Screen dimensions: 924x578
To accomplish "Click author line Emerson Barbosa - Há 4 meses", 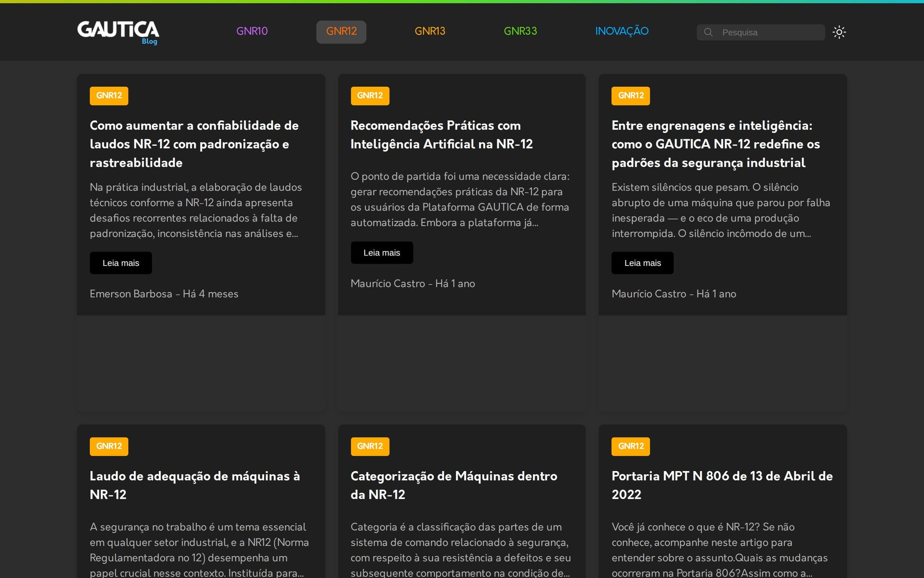I will click(164, 294).
